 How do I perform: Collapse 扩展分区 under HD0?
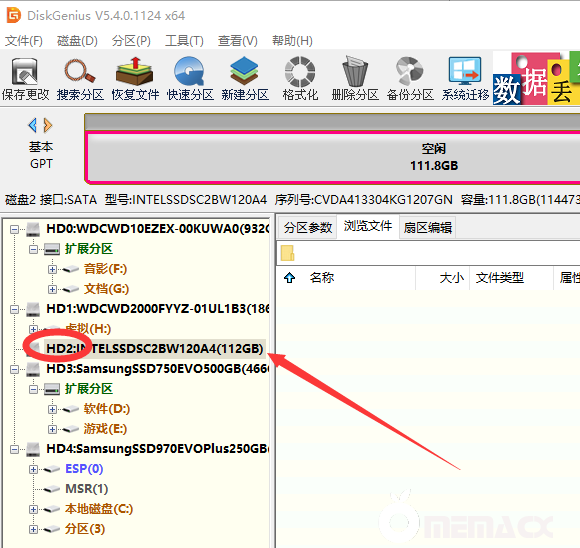[33, 249]
